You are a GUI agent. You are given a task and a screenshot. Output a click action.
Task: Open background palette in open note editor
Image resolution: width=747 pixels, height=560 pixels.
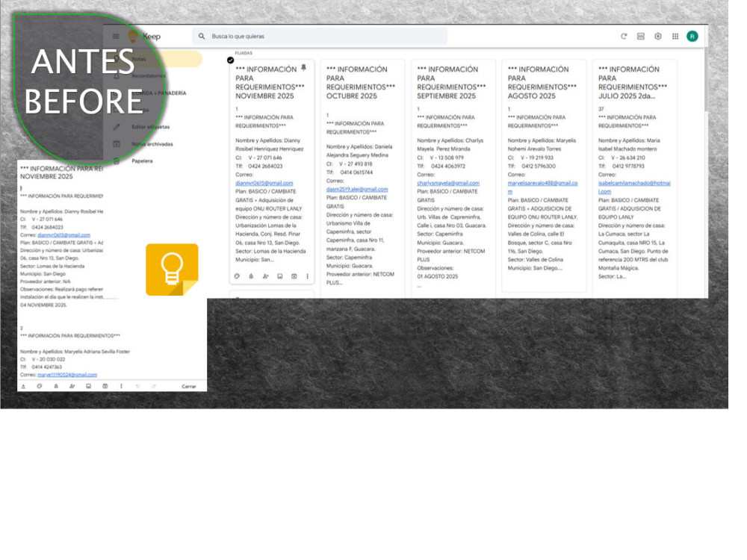40,386
